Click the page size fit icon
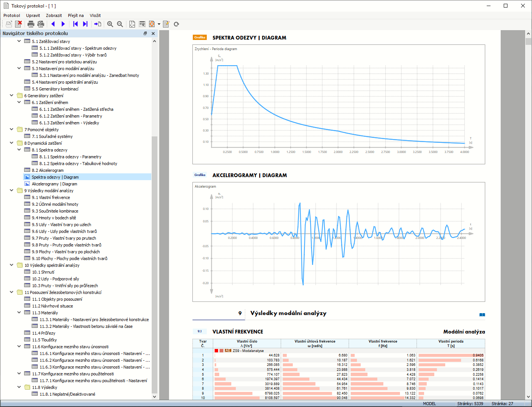This screenshot has width=532, height=407. point(132,24)
